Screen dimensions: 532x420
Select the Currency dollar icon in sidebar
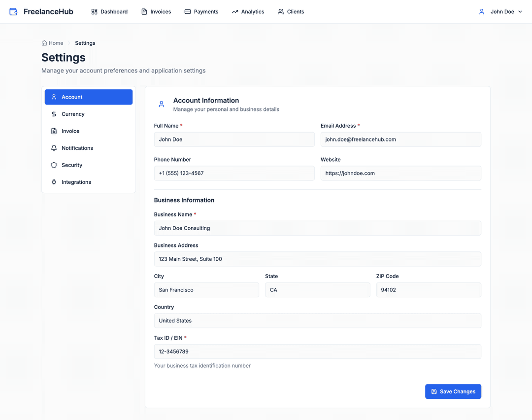click(x=54, y=114)
